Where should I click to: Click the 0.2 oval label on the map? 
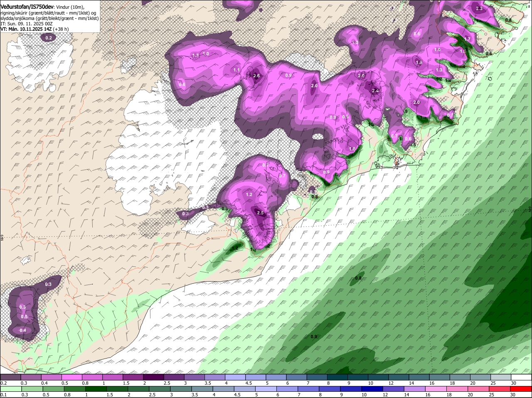pyautogui.click(x=49, y=38)
